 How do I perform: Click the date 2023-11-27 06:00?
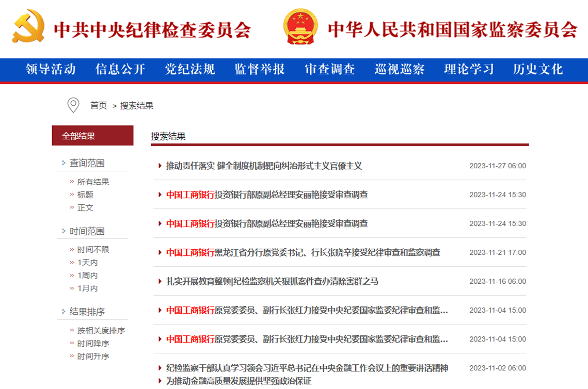point(498,166)
